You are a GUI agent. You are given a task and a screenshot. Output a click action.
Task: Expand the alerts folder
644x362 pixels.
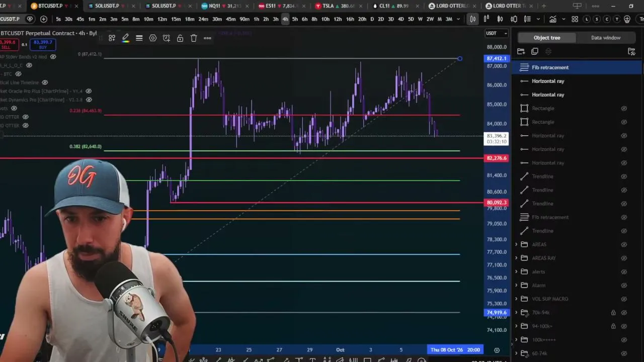point(516,271)
